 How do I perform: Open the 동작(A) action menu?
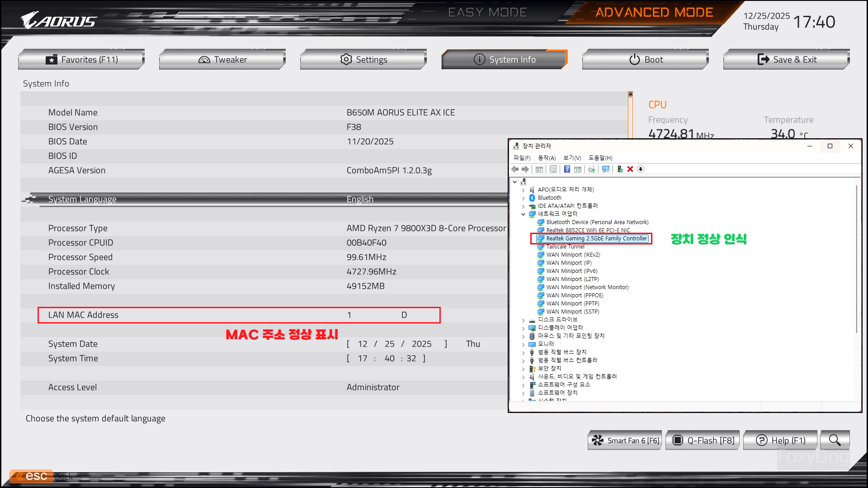tap(547, 158)
